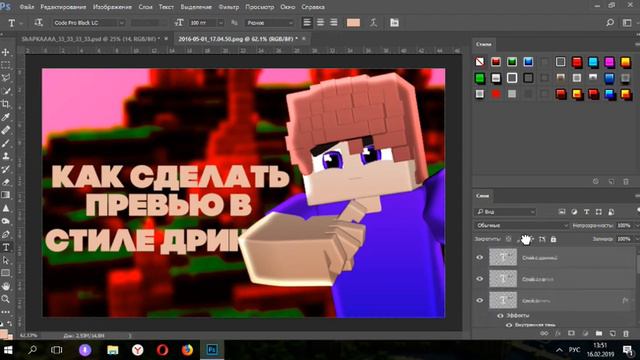
Task: Left align the text
Action: click(x=307, y=23)
